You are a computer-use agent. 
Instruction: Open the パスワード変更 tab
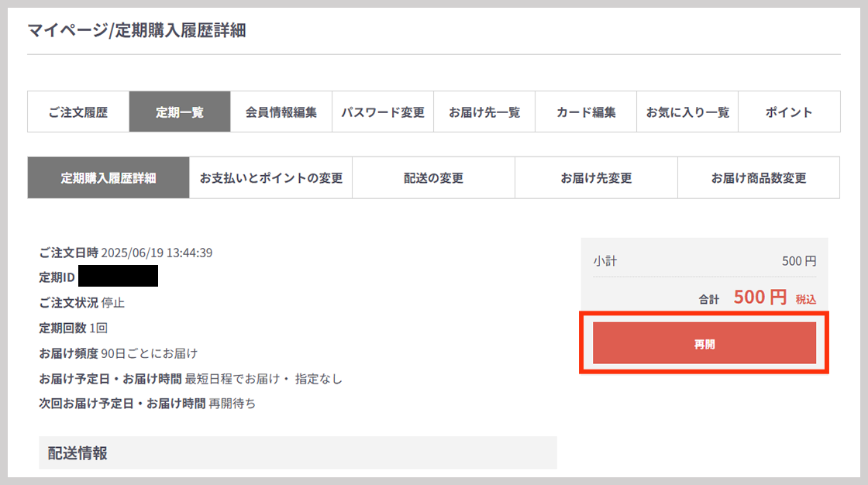tap(383, 112)
